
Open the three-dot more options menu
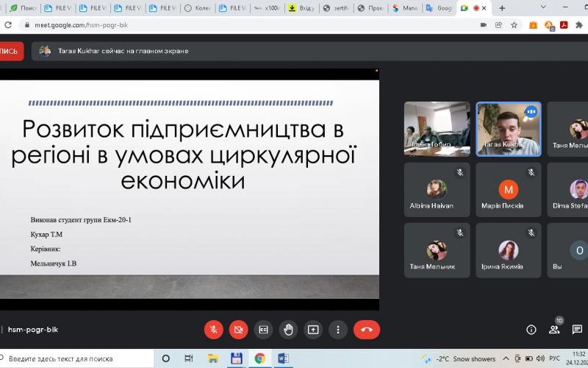[x=338, y=330]
